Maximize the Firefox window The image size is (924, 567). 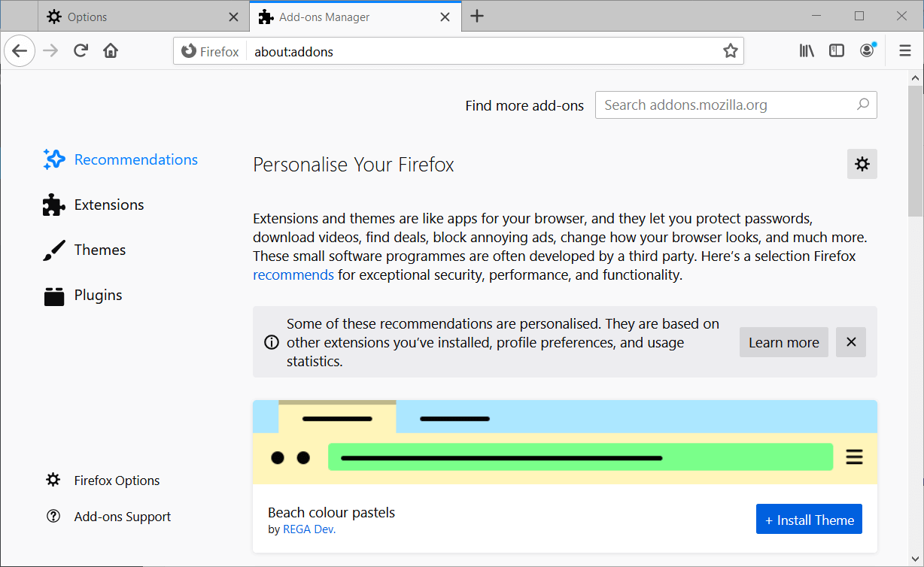pyautogui.click(x=859, y=16)
